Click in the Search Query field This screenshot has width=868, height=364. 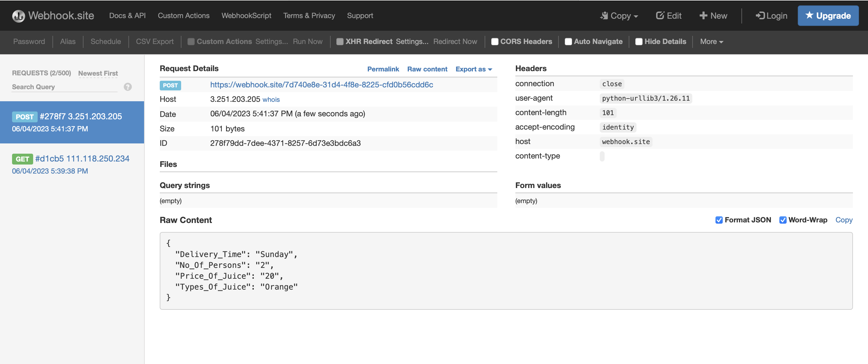[64, 87]
